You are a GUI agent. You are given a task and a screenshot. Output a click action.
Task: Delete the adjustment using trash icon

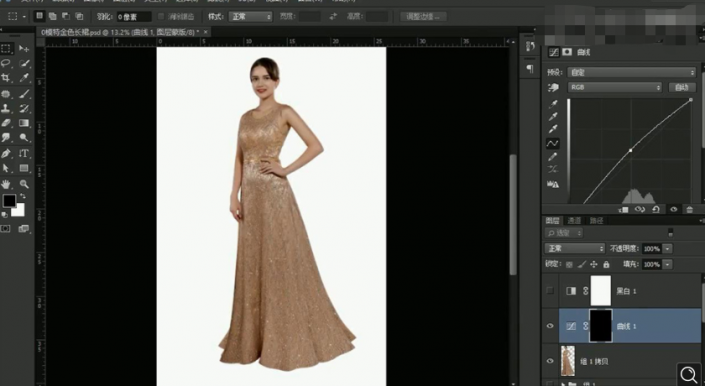689,209
